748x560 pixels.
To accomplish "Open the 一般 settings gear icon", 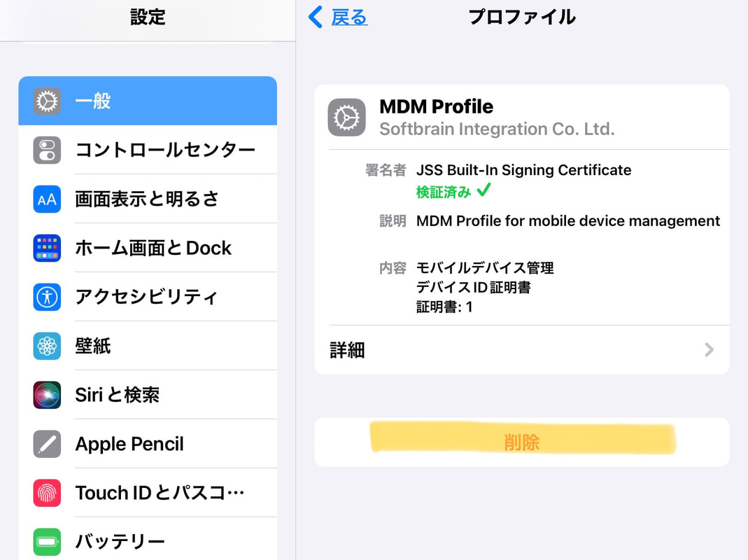I will point(47,101).
